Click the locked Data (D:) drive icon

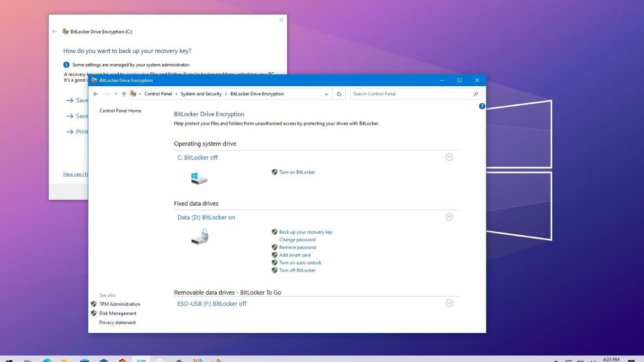200,237
